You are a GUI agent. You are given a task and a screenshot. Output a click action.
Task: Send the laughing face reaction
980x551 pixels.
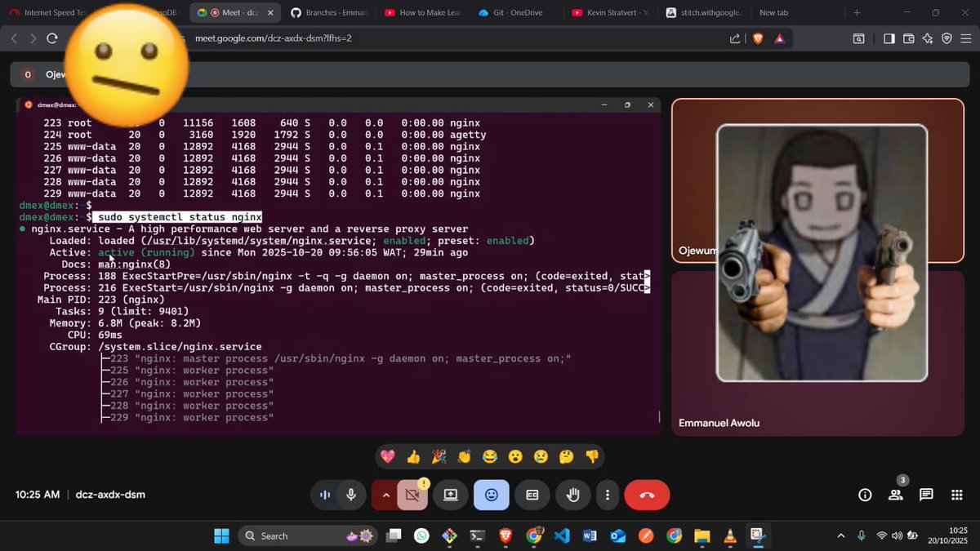[490, 456]
